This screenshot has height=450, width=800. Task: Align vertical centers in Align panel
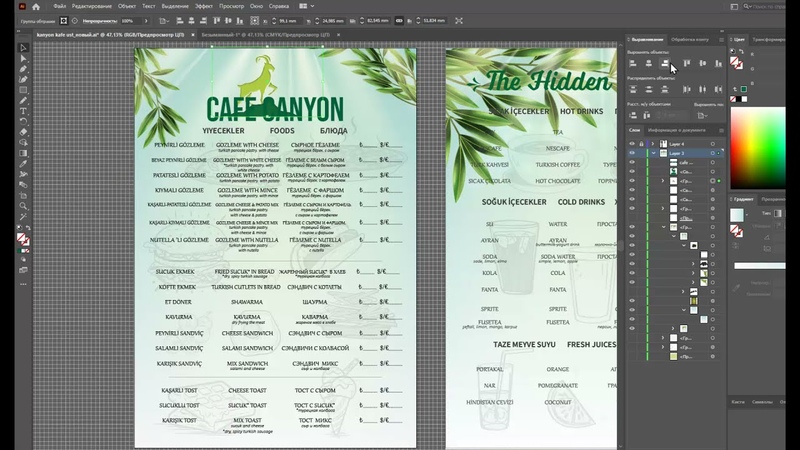(703, 63)
